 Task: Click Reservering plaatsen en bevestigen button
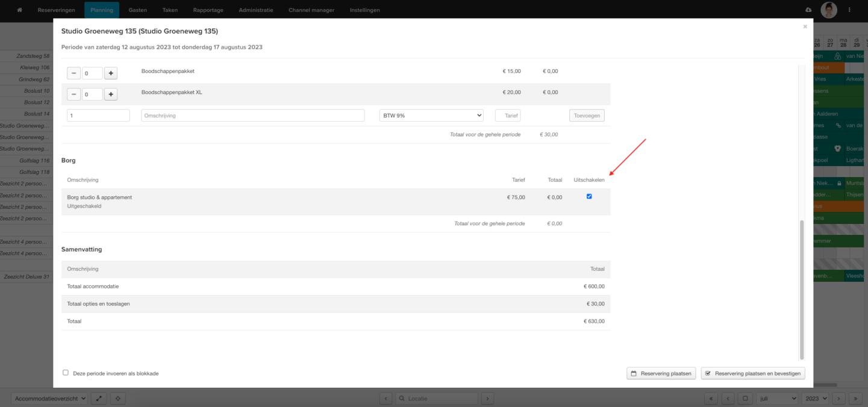pos(753,373)
